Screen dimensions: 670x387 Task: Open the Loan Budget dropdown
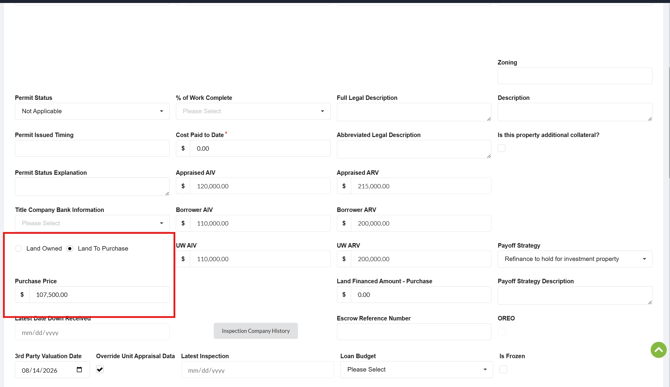(x=417, y=369)
